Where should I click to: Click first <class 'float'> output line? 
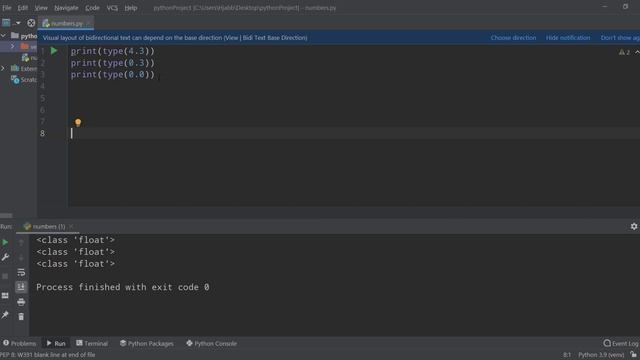point(76,240)
